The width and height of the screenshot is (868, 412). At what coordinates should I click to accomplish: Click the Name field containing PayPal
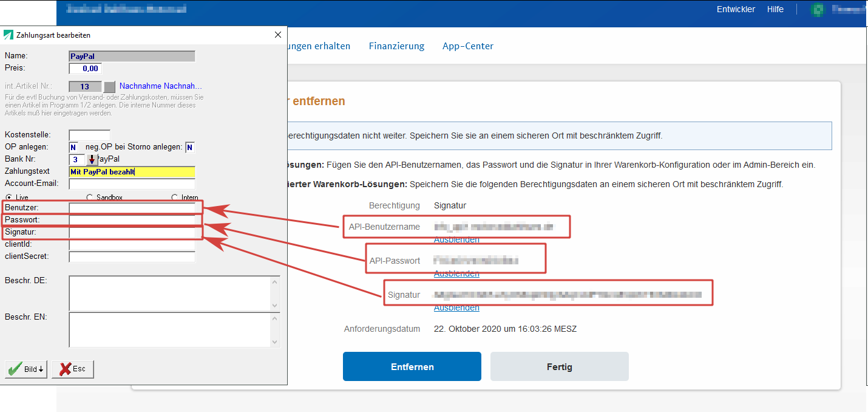pos(132,56)
